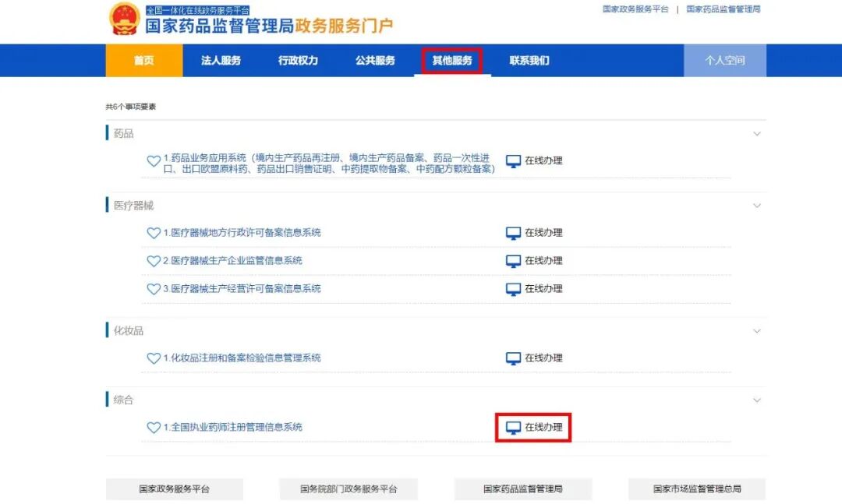Collapse the 综合 section chevron
842x504 pixels.
coord(756,400)
